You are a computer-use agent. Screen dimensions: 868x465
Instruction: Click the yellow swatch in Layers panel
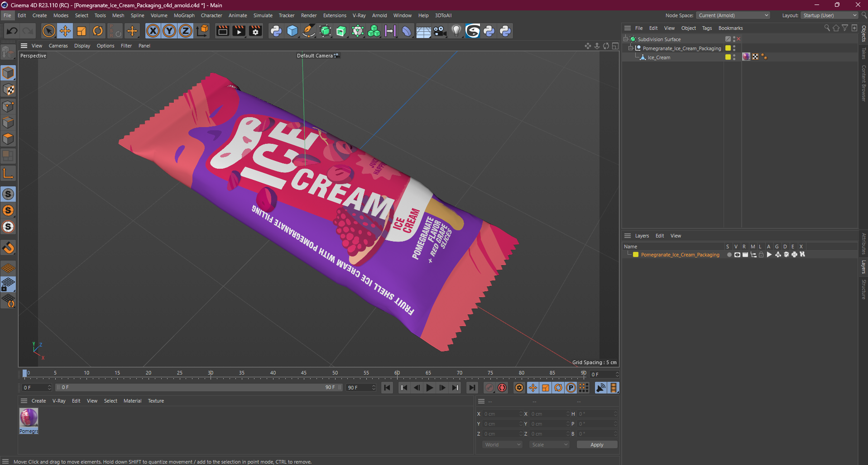636,255
